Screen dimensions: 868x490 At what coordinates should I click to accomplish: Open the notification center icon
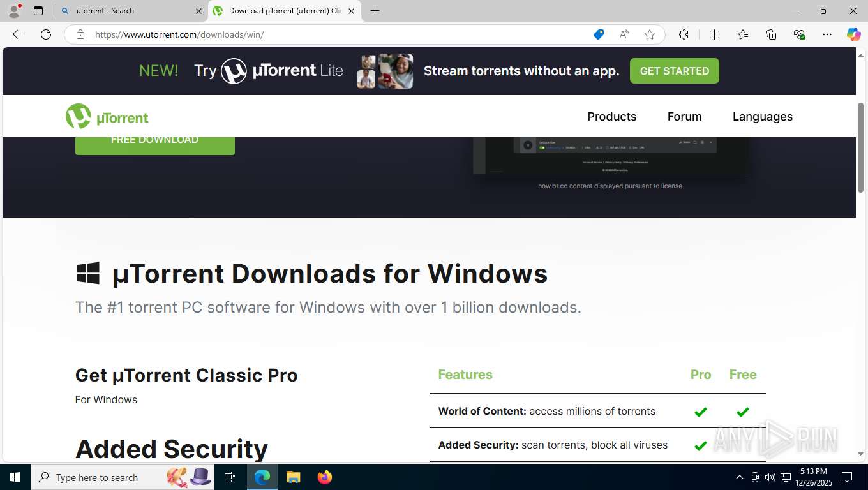coord(847,477)
